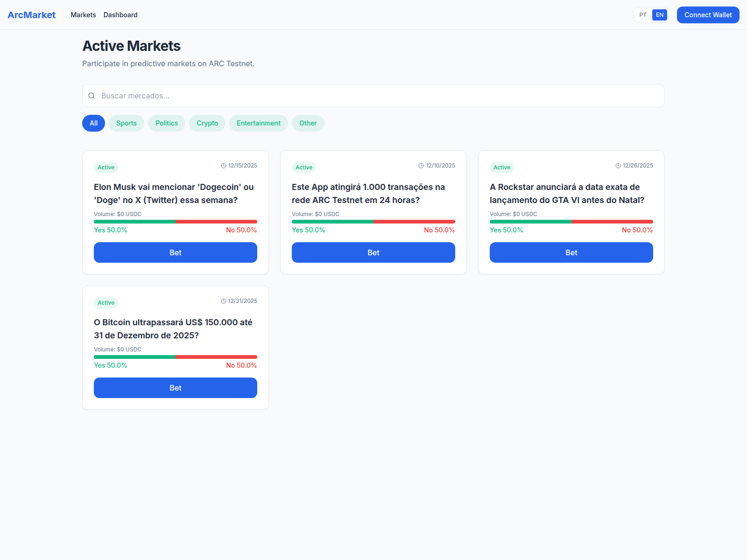Bet on the ARC Testnet transactions market
This screenshot has height=560, width=747.
pyautogui.click(x=373, y=252)
